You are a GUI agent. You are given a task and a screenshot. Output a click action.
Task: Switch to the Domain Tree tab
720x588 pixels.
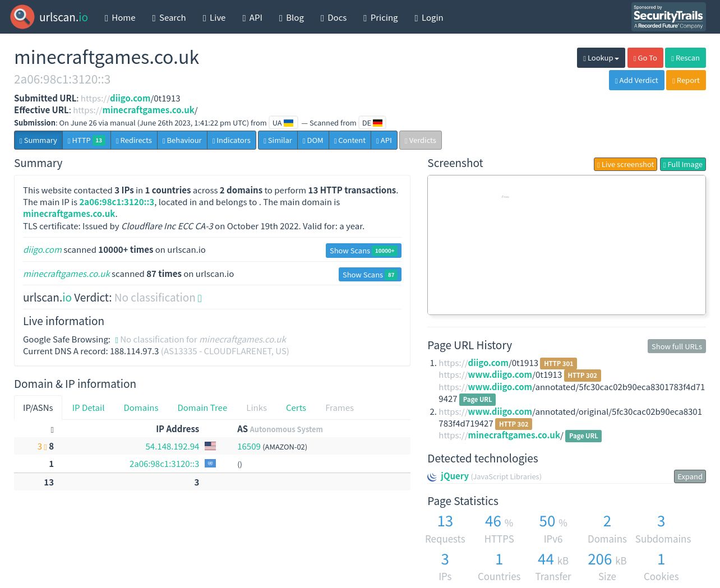click(x=202, y=408)
